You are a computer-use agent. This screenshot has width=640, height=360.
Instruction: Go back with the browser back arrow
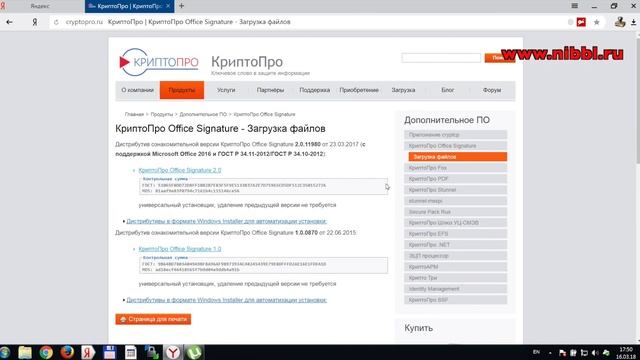(x=9, y=22)
